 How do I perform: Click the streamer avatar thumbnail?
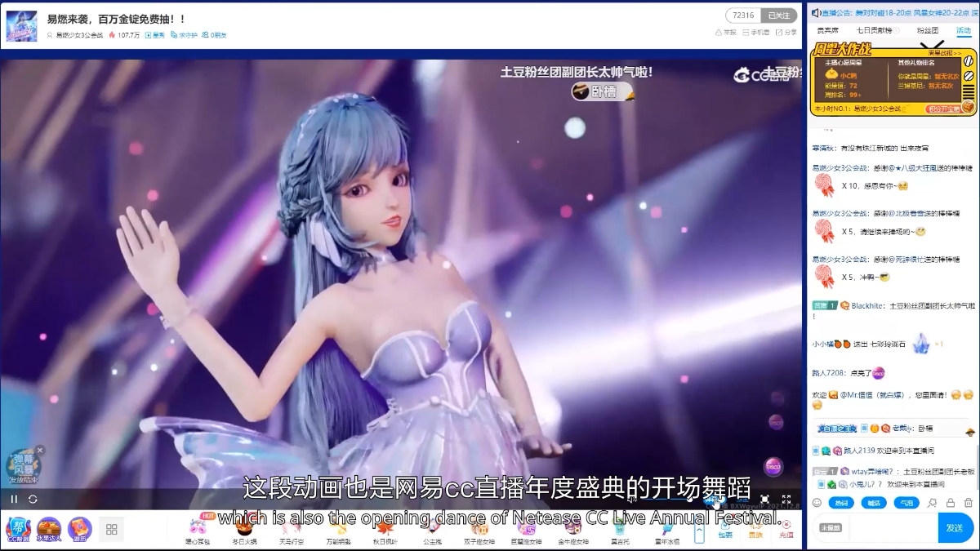pyautogui.click(x=21, y=25)
